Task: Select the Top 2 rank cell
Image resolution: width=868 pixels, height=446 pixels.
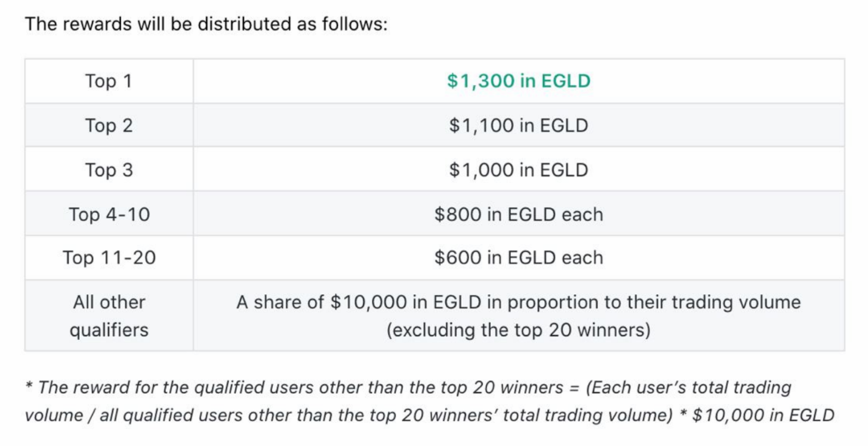Action: 109,125
